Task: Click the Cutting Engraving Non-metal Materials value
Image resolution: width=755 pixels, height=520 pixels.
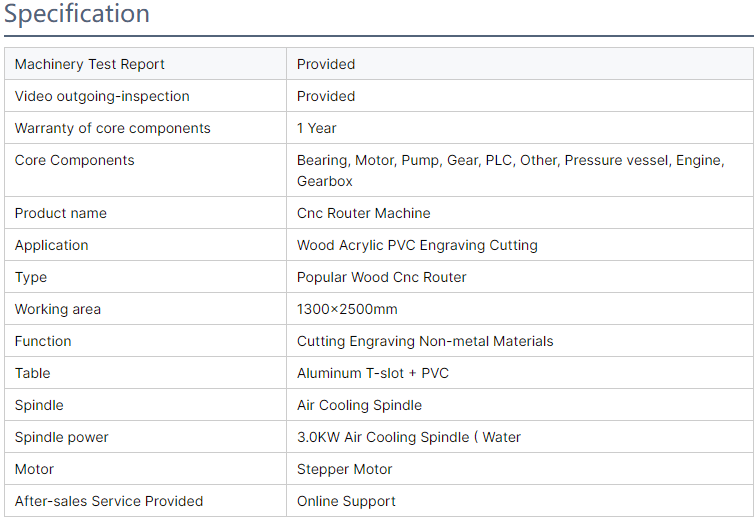Action: click(425, 341)
